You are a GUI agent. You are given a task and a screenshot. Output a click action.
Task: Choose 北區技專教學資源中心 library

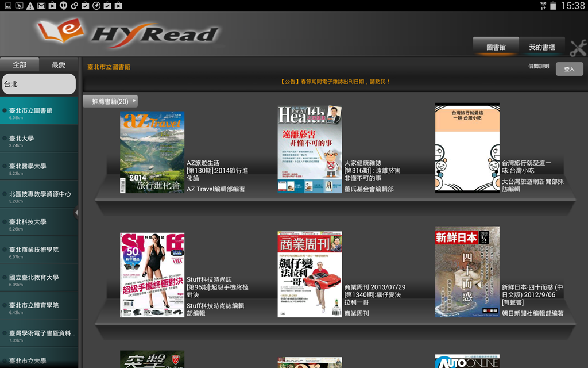(39, 194)
